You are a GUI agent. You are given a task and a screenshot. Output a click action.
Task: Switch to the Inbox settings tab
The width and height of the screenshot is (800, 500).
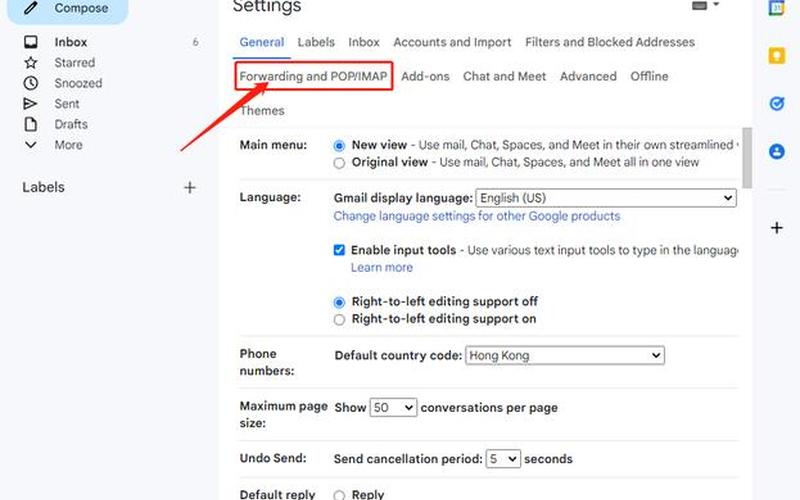click(x=364, y=42)
